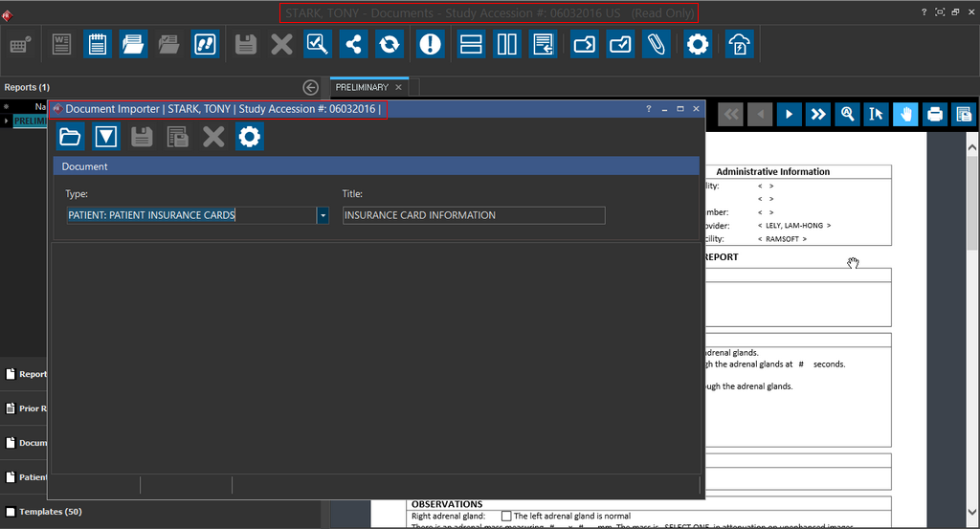The height and width of the screenshot is (529, 980).
Task: Click the settings gear in Document Importer toolbar
Action: coord(249,137)
